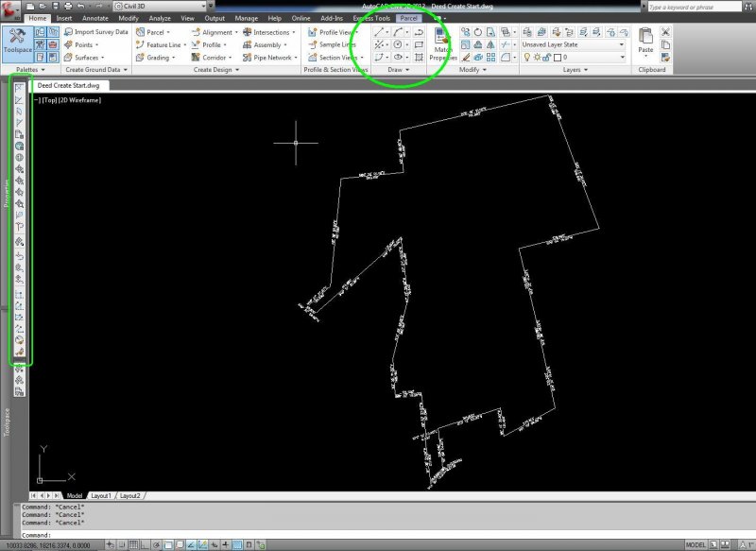Click the Sample Lines tool
The height and width of the screenshot is (551, 756).
coord(332,44)
